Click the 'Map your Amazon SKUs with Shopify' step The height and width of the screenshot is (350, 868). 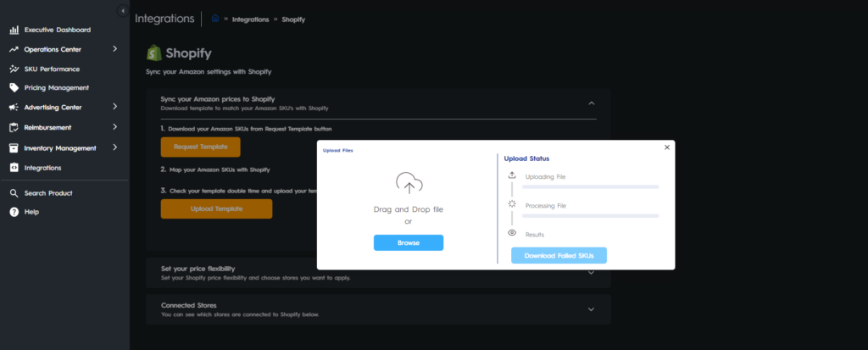pyautogui.click(x=220, y=169)
